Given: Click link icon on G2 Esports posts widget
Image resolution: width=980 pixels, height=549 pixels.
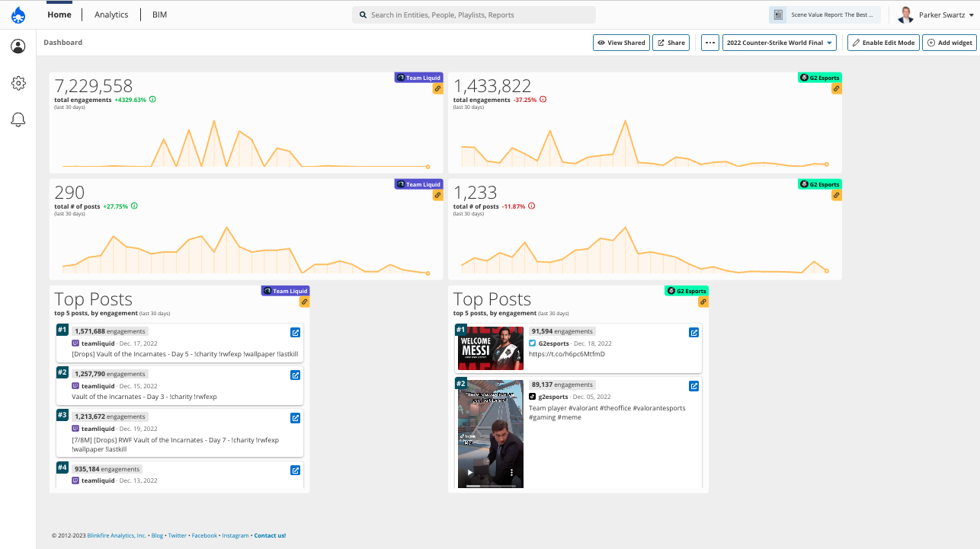Looking at the screenshot, I should pos(837,195).
